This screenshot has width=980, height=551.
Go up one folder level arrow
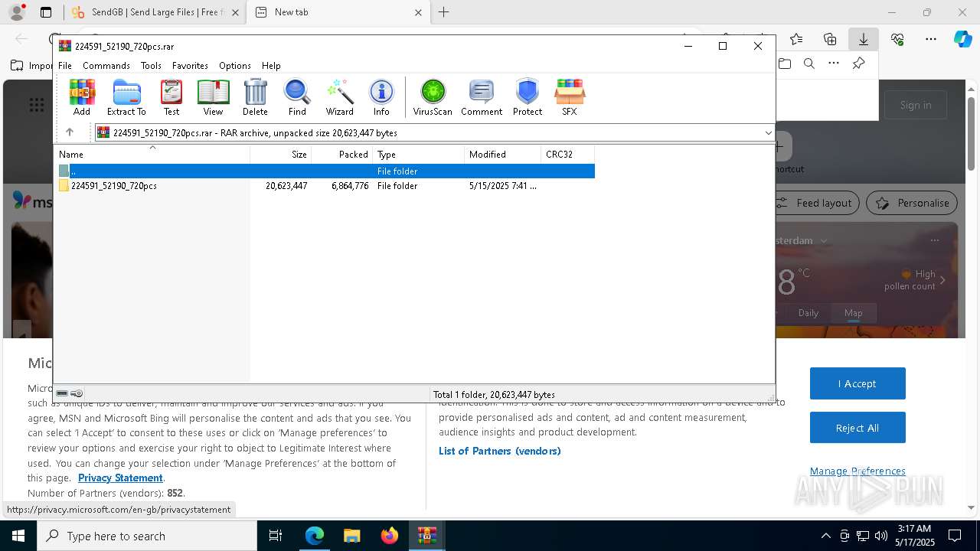tap(70, 132)
